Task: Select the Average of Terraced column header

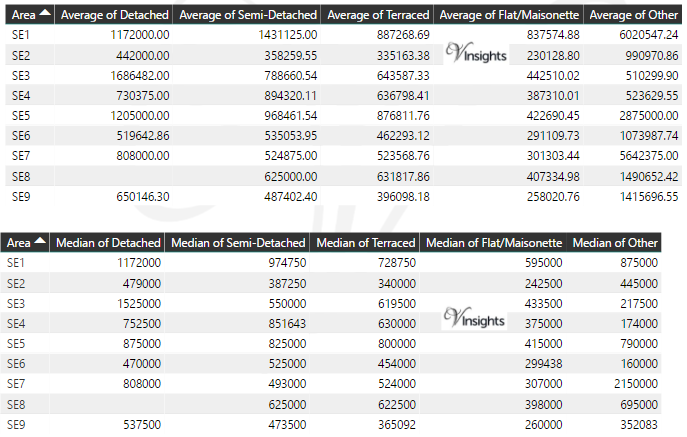Action: 378,15
